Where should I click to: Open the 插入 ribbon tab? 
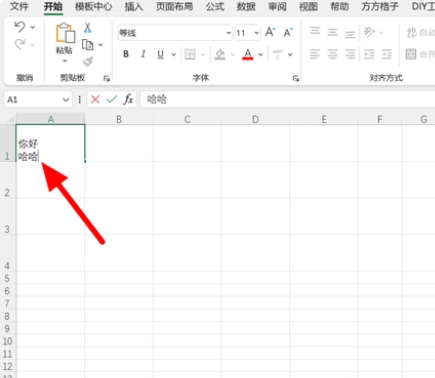pyautogui.click(x=134, y=6)
